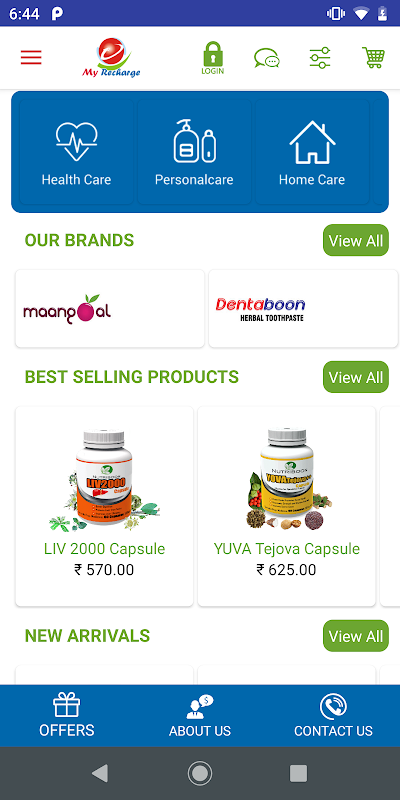Image resolution: width=400 pixels, height=800 pixels.
Task: Tap the Android back navigation button
Action: click(100, 773)
